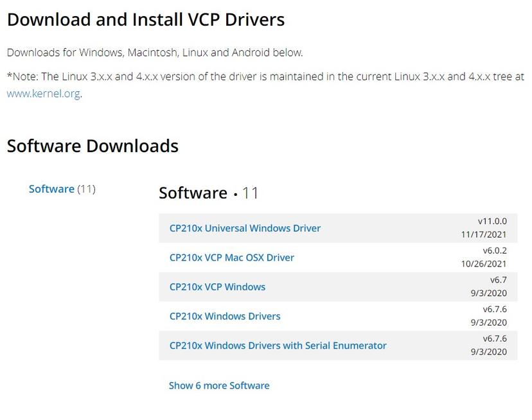
Task: Click the CP210x VCP Windows download link
Action: [x=217, y=287]
